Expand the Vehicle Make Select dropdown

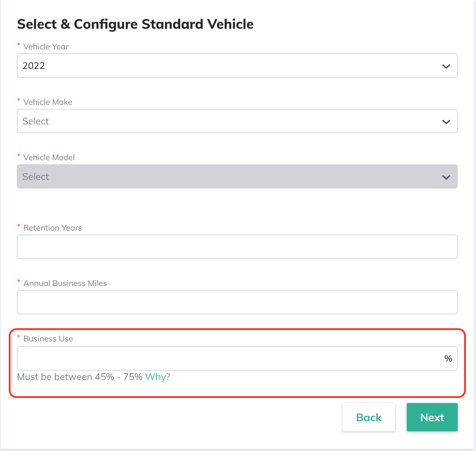click(230, 121)
